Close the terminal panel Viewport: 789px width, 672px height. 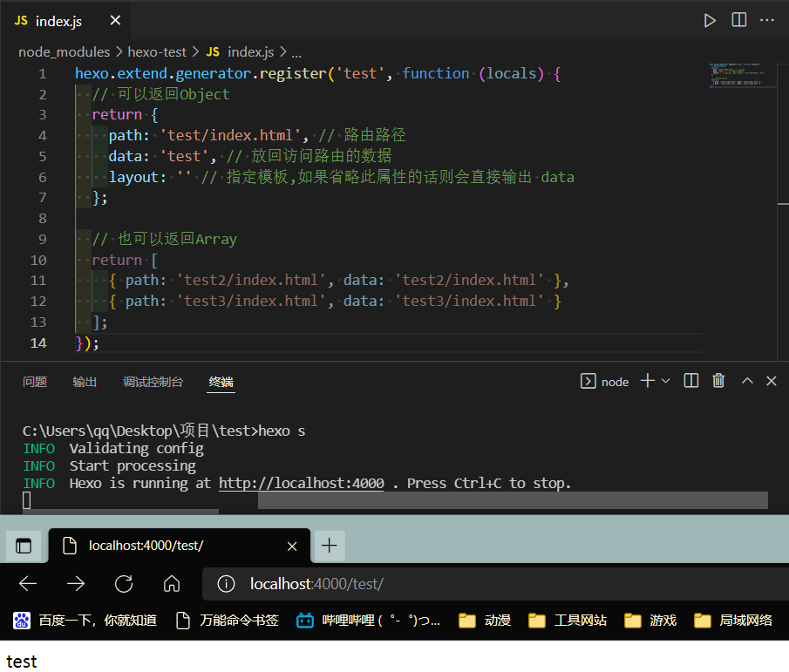tap(771, 381)
